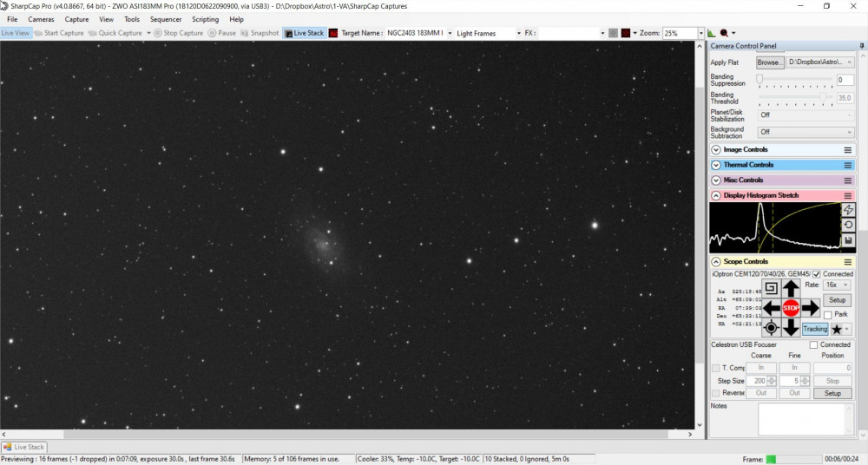Toggle the mount Connected checkbox

point(817,274)
